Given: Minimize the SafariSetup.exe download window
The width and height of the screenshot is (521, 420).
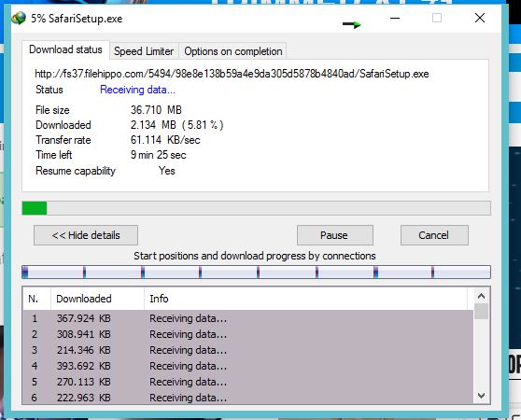Looking at the screenshot, I should (394, 18).
